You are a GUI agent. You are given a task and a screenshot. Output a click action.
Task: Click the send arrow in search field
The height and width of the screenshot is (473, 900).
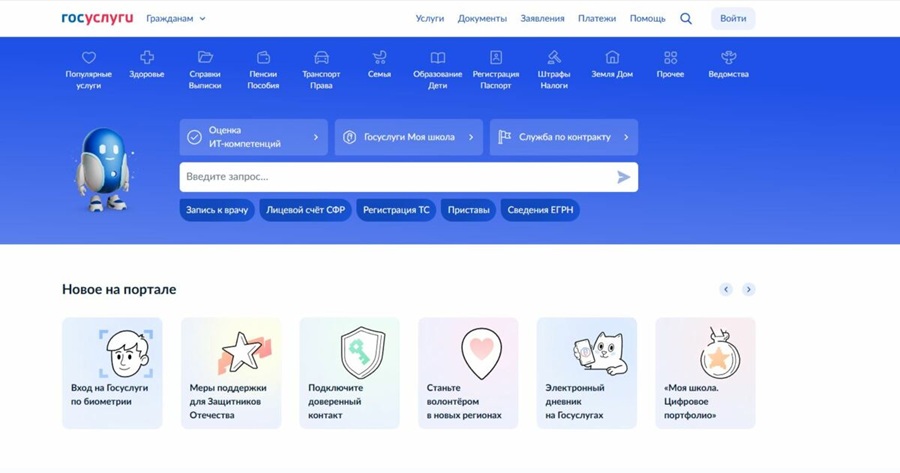tap(623, 177)
